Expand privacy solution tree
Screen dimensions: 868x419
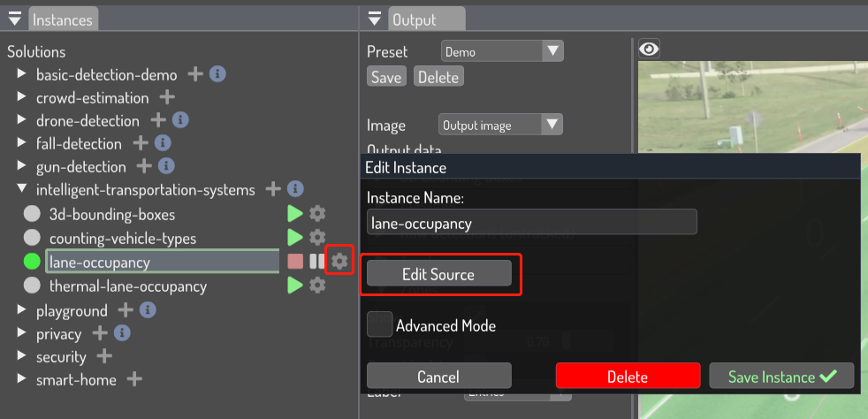pyautogui.click(x=21, y=332)
